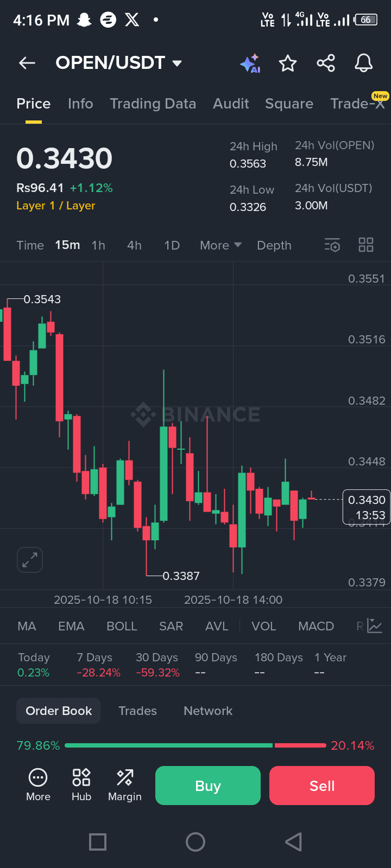Toggle the VOL indicator
391x868 pixels.
[x=264, y=626]
